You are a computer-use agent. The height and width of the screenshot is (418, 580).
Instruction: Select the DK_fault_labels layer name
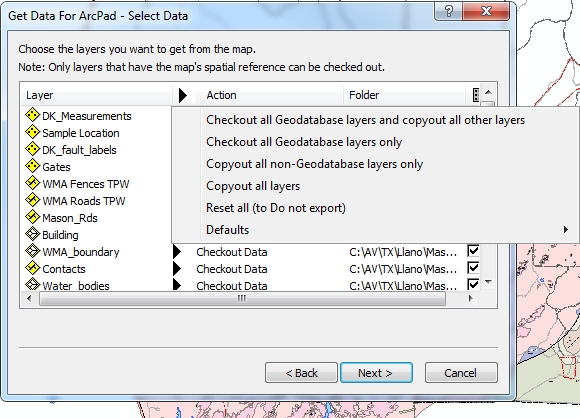(79, 150)
